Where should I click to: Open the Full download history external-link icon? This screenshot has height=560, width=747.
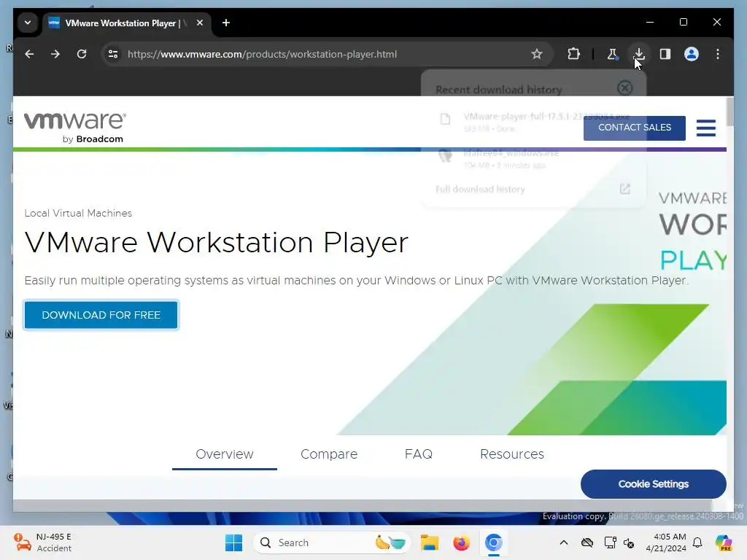(625, 190)
